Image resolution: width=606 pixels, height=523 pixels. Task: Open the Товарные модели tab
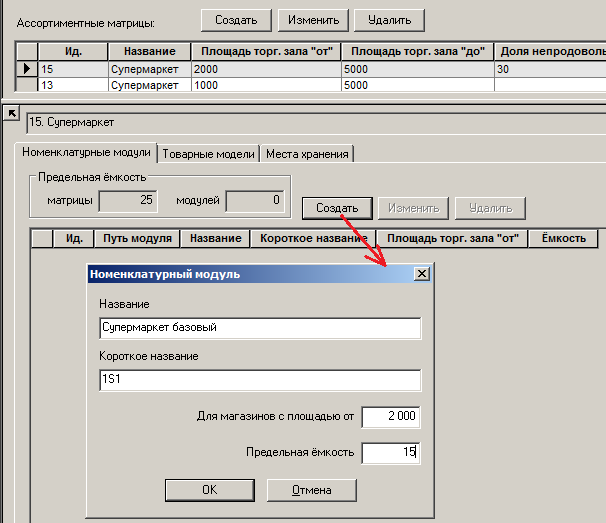coord(208,154)
